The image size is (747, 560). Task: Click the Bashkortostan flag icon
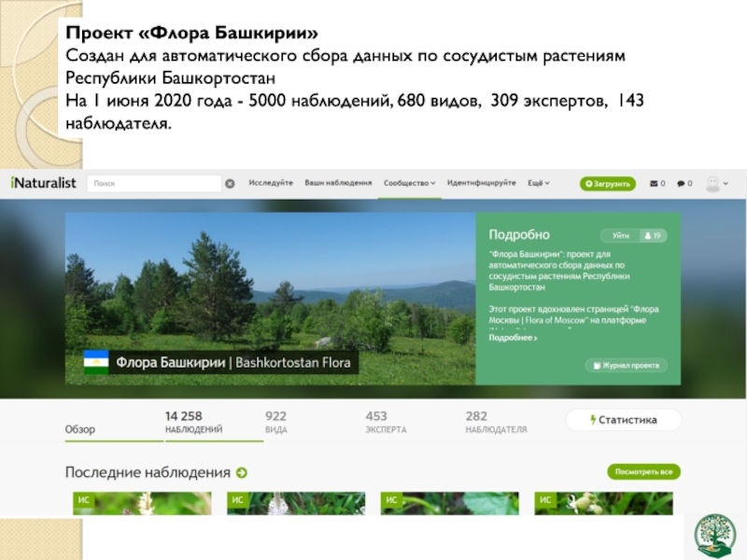[96, 362]
